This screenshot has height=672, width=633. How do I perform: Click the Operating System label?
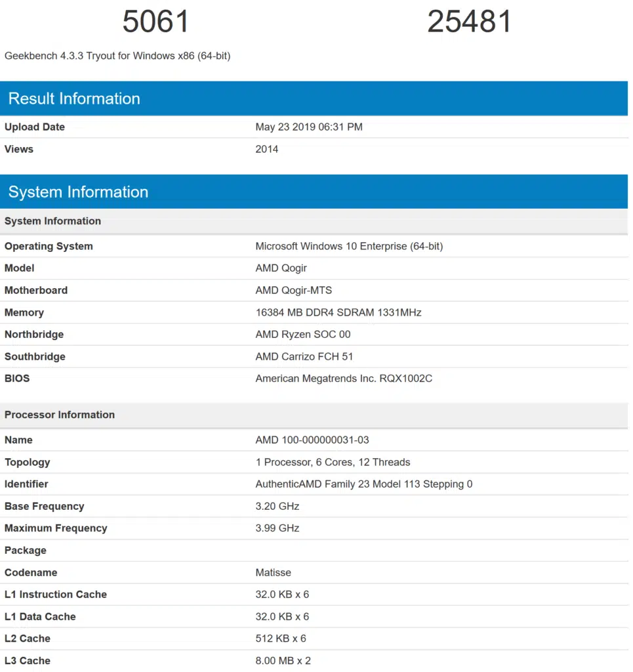coord(49,247)
